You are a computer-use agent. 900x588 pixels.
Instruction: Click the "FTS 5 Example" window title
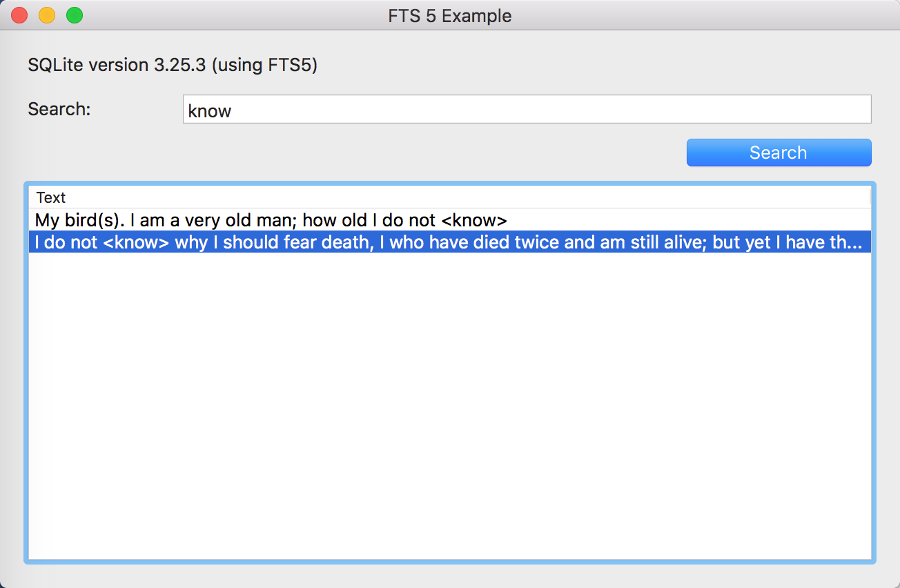(449, 15)
